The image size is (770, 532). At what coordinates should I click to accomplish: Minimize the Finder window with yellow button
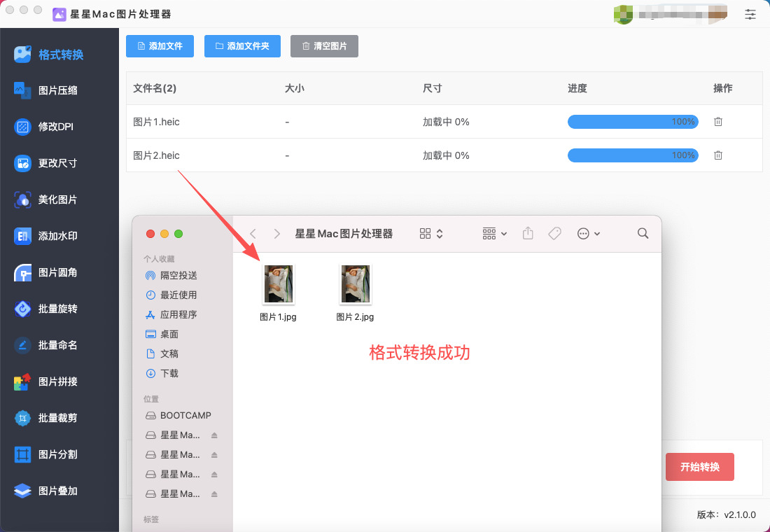pyautogui.click(x=164, y=234)
